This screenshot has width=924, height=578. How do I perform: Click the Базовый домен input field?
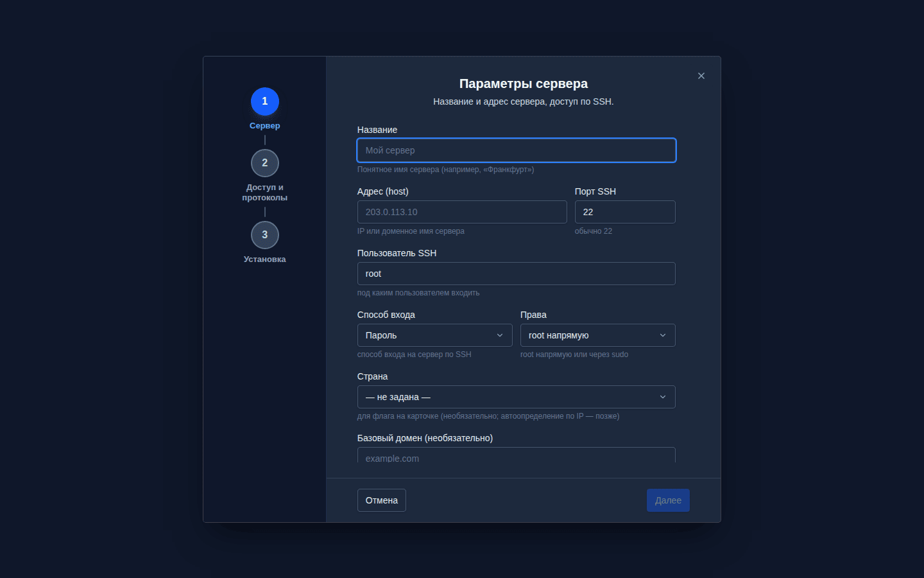coord(517,455)
